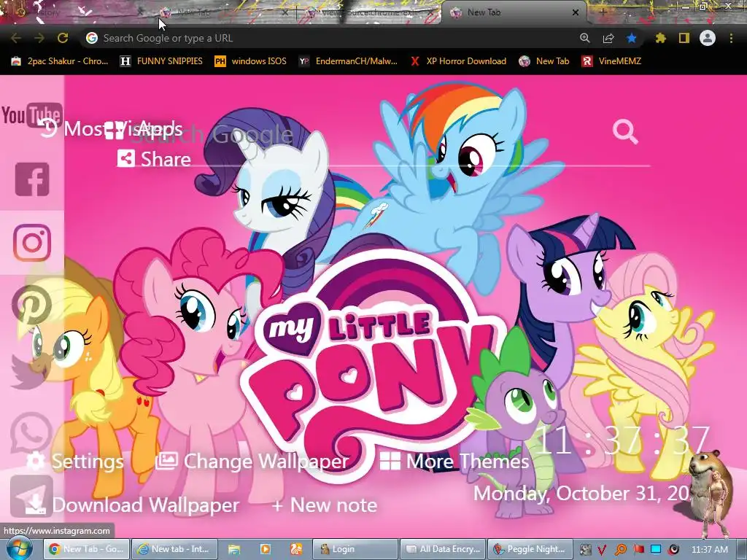Open the Extensions puzzle icon
Screen dimensions: 747x560
[661, 38]
